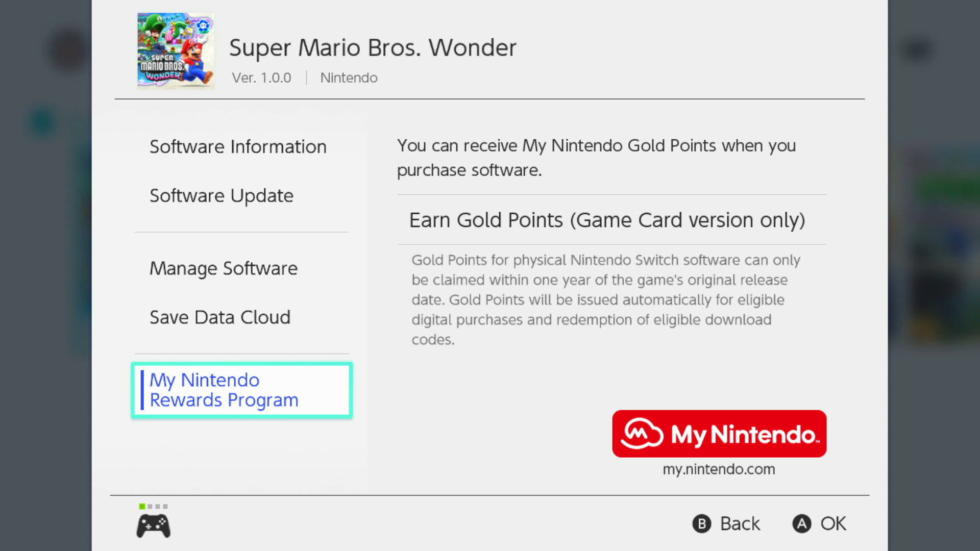The width and height of the screenshot is (980, 551).
Task: Choose Manage Software in the left menu
Action: point(223,268)
